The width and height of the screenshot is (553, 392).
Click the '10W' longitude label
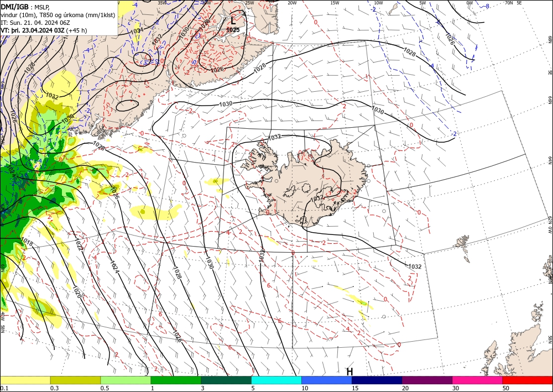tap(378, 3)
